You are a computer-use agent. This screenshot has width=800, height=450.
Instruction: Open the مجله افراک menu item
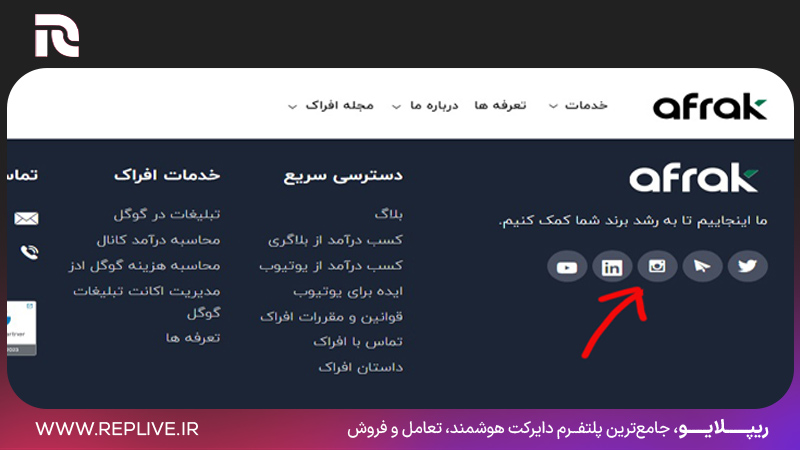pos(339,105)
